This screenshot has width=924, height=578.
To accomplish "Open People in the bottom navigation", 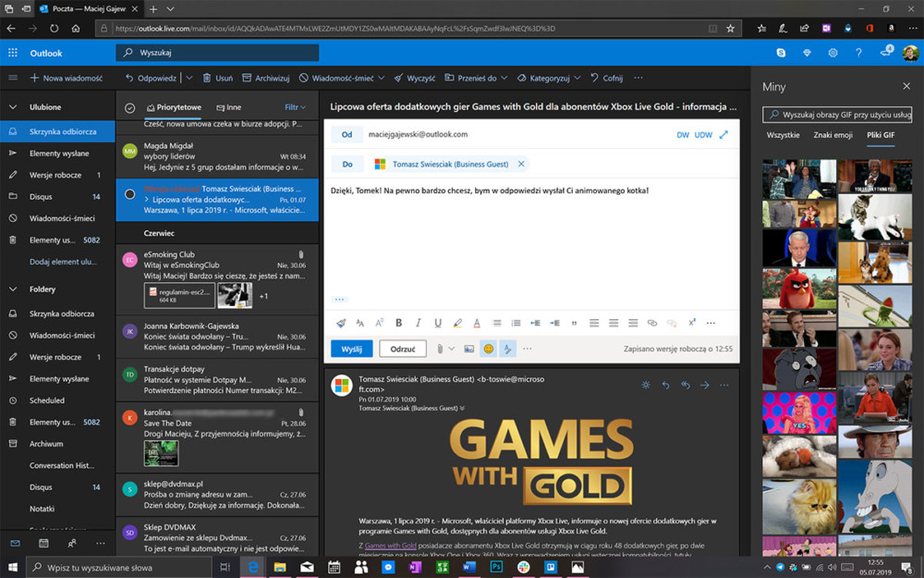I will pyautogui.click(x=72, y=543).
